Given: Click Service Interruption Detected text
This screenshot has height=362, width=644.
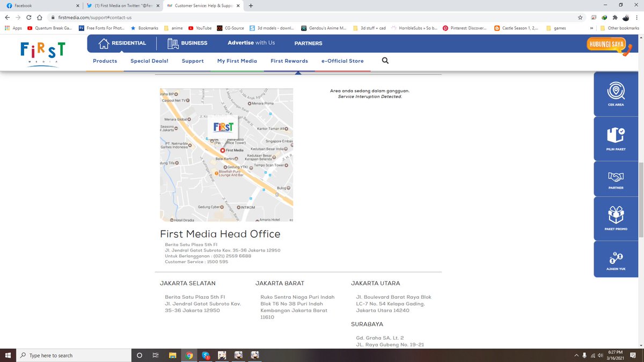Looking at the screenshot, I should [x=370, y=97].
